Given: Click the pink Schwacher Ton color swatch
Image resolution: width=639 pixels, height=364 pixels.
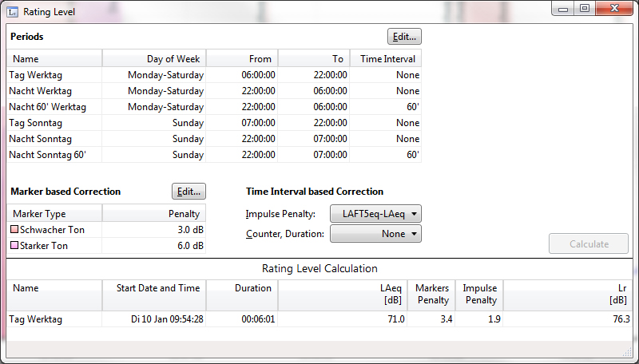Looking at the screenshot, I should tap(14, 230).
